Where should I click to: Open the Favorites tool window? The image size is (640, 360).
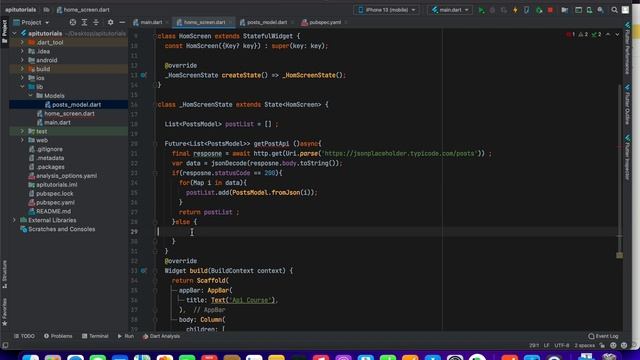click(4, 312)
